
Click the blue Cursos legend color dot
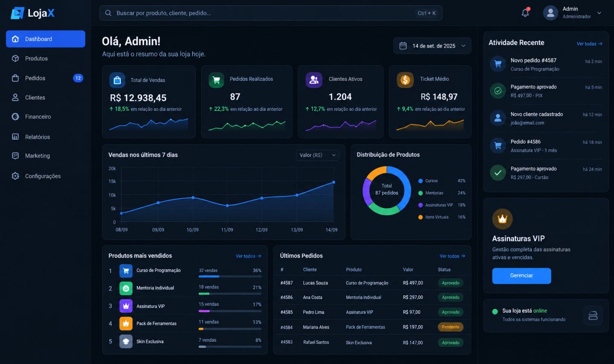point(420,181)
